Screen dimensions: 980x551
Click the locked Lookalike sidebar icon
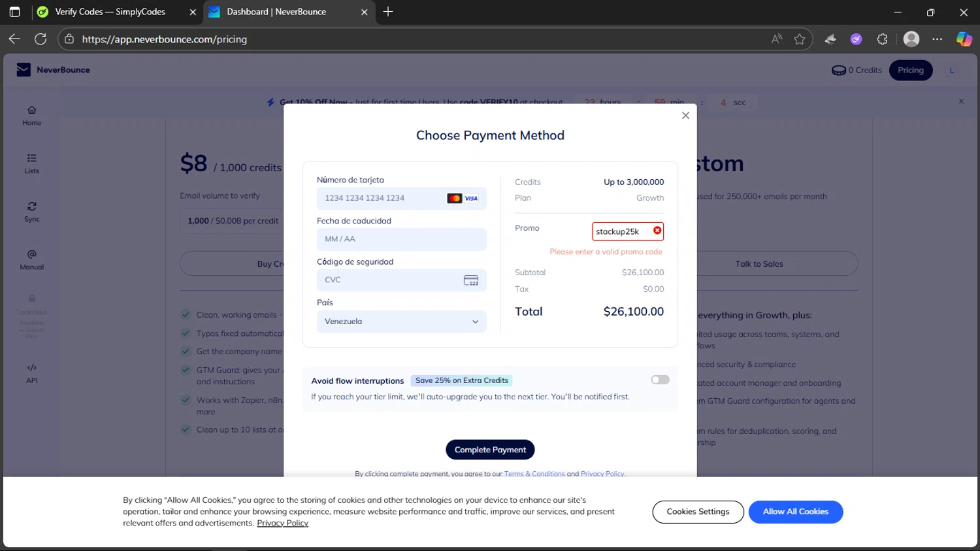click(x=32, y=299)
